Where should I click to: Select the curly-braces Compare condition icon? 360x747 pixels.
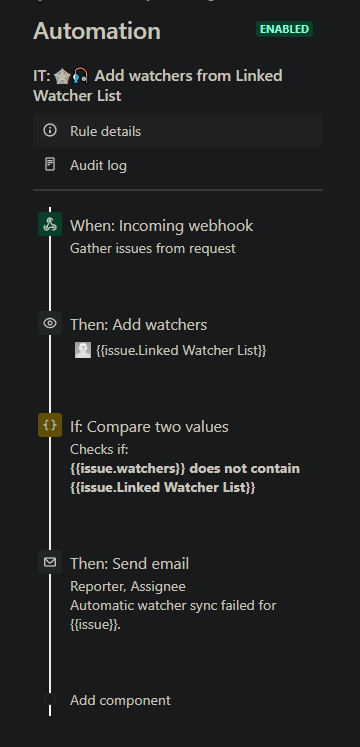(50, 425)
